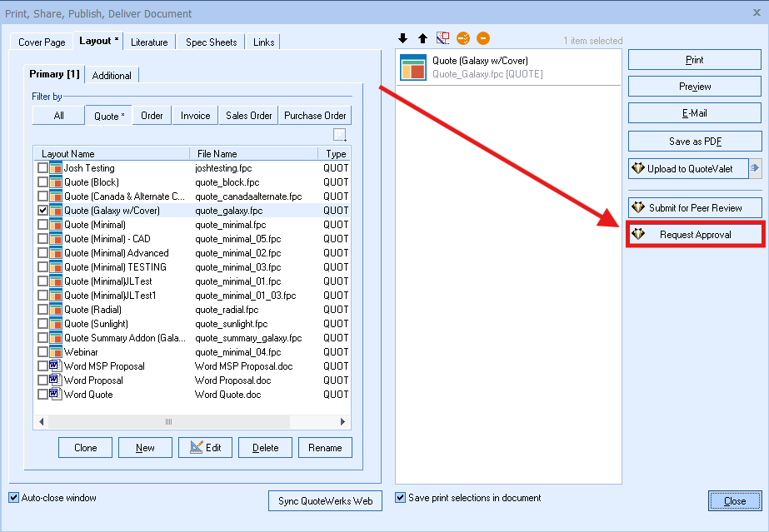This screenshot has height=532, width=769.
Task: Click the Sync QuoteWerks Web button
Action: [x=325, y=500]
